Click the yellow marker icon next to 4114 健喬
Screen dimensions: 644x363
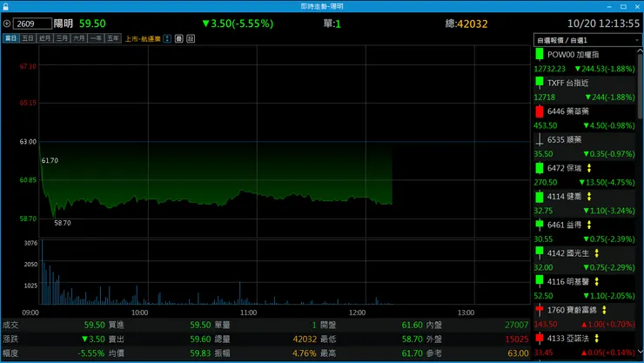tap(589, 196)
